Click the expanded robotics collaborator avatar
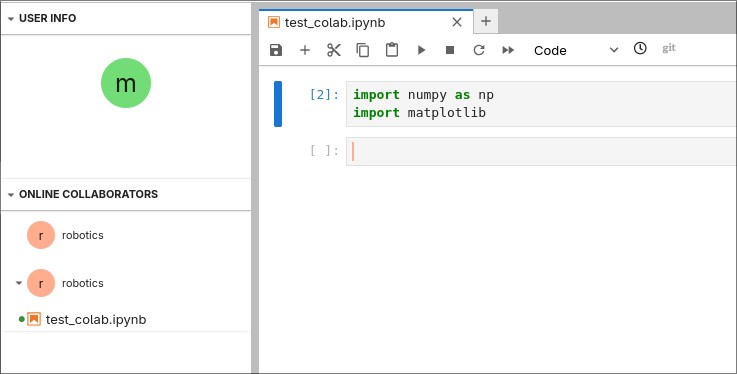Image resolution: width=737 pixels, height=374 pixels. [41, 283]
